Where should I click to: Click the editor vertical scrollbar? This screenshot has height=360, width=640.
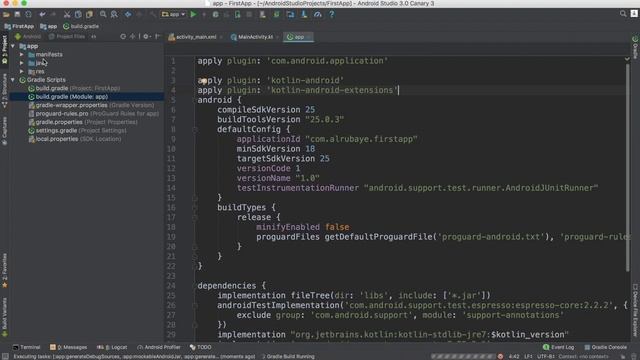coord(627,167)
